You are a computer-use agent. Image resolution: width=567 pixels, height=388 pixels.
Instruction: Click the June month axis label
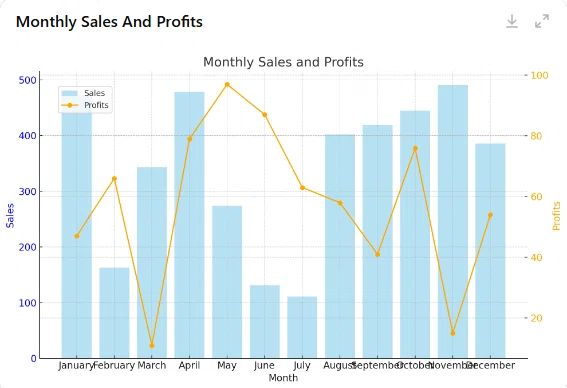click(x=264, y=366)
